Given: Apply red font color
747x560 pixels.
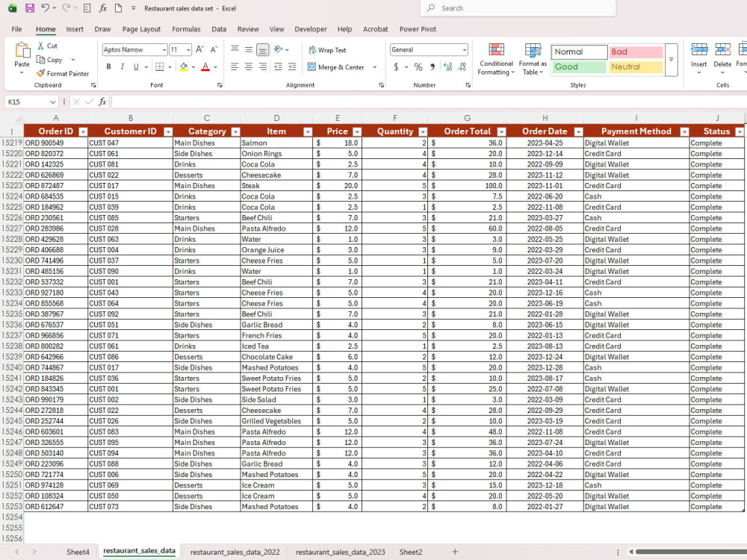Looking at the screenshot, I should click(x=205, y=66).
